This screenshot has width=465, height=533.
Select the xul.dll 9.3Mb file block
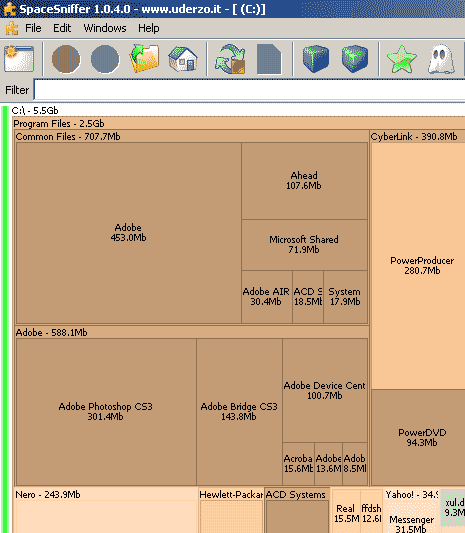(x=453, y=507)
